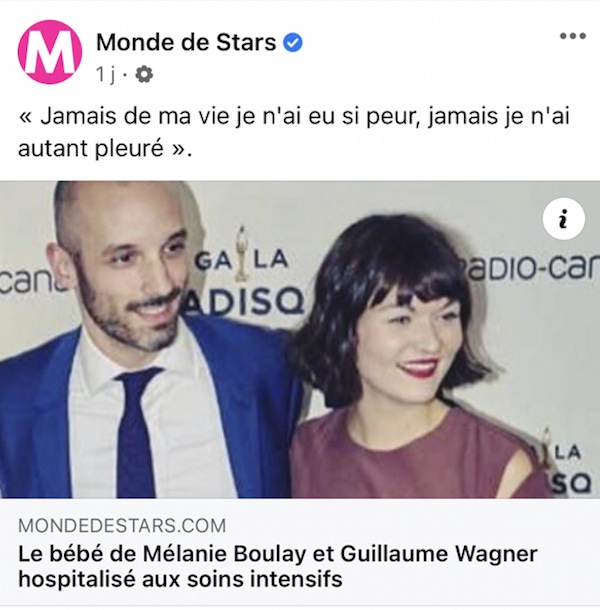
Task: Open the three-dots post options menu
Action: click(x=572, y=36)
